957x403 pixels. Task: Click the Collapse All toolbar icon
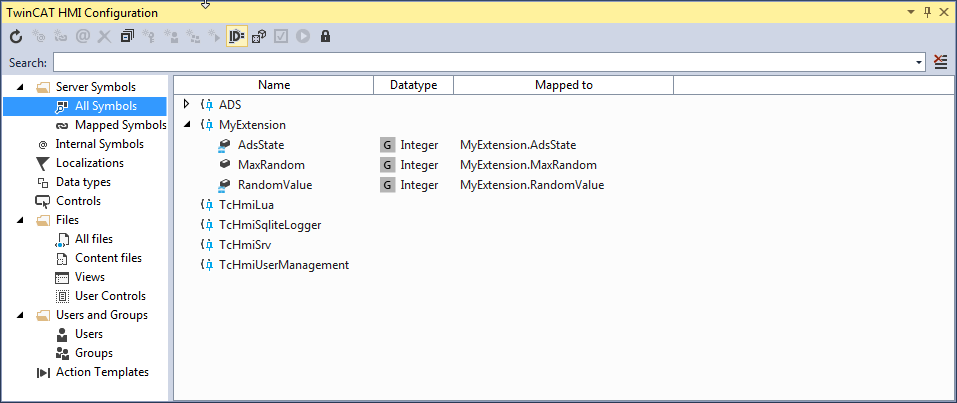click(127, 37)
